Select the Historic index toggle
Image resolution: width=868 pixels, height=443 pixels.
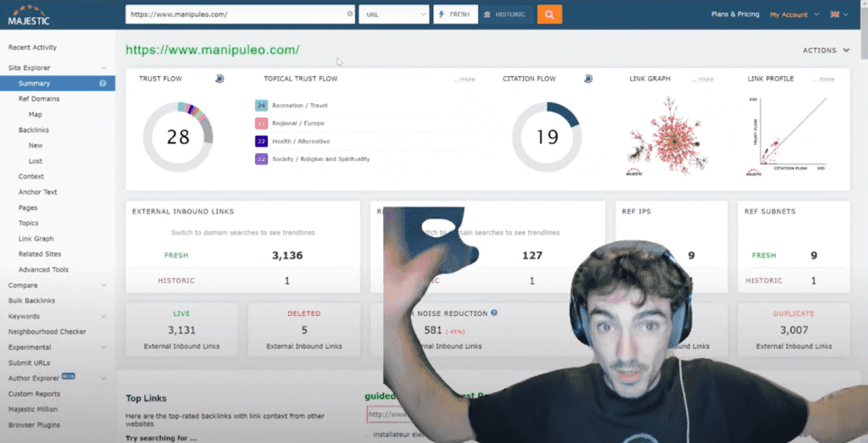click(505, 14)
